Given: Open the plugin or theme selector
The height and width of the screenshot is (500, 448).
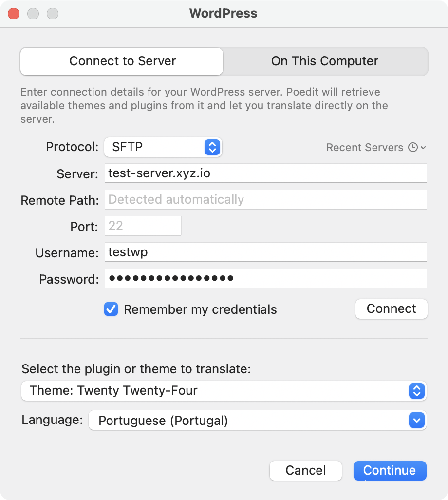Looking at the screenshot, I should coord(224,391).
